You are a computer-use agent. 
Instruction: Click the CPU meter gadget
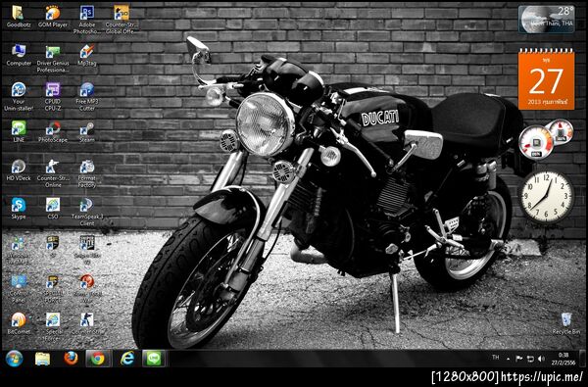536,142
